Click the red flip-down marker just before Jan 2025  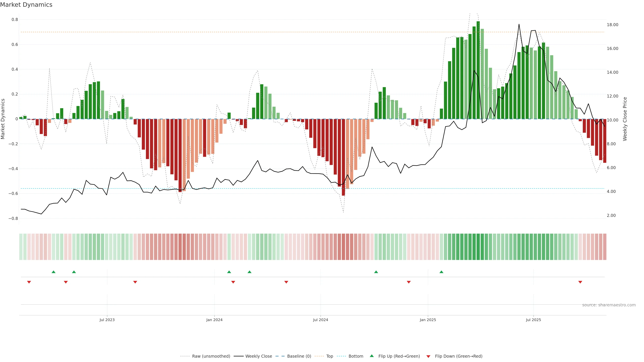pos(409,282)
